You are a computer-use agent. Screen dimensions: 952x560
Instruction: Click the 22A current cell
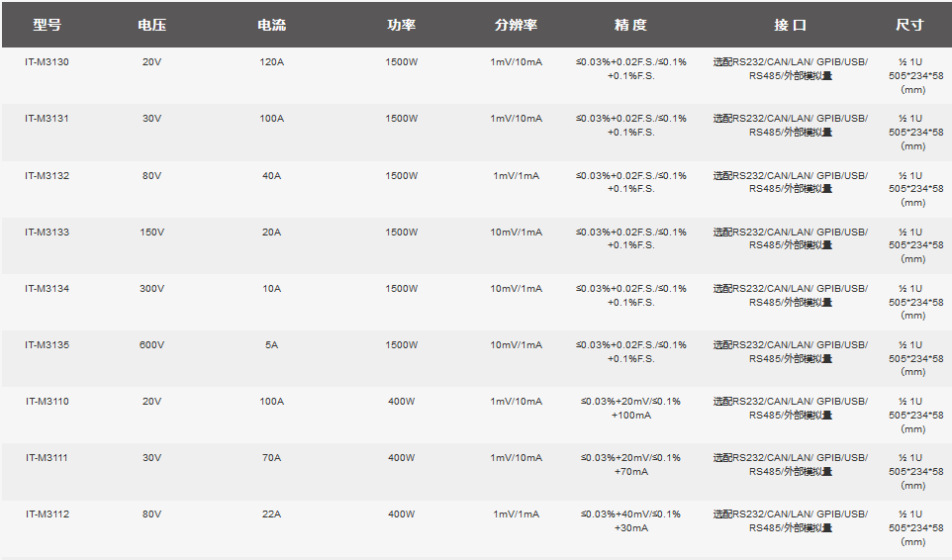point(271,514)
